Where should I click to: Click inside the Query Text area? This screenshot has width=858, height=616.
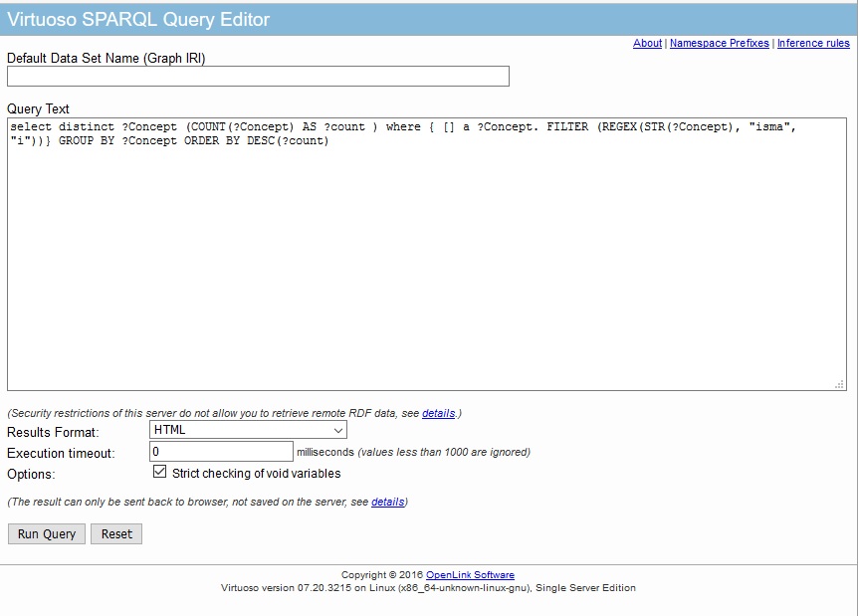[427, 255]
